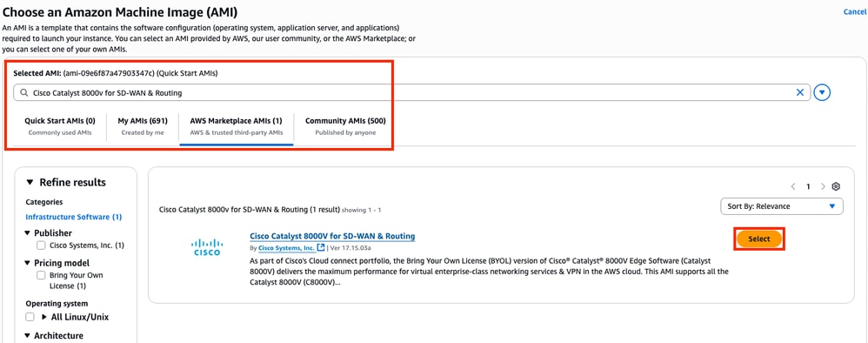The height and width of the screenshot is (343, 868).
Task: Click the circled down-arrow icon beside search bar
Action: (x=823, y=92)
